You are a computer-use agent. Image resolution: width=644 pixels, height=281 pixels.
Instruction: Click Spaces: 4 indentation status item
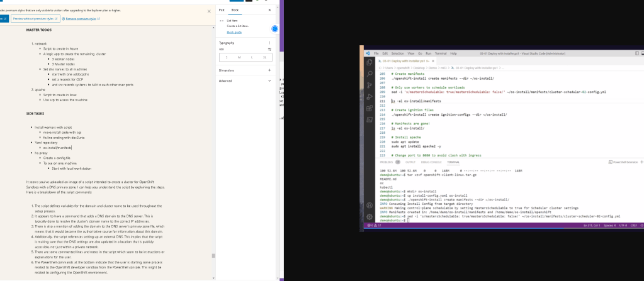pos(609,225)
